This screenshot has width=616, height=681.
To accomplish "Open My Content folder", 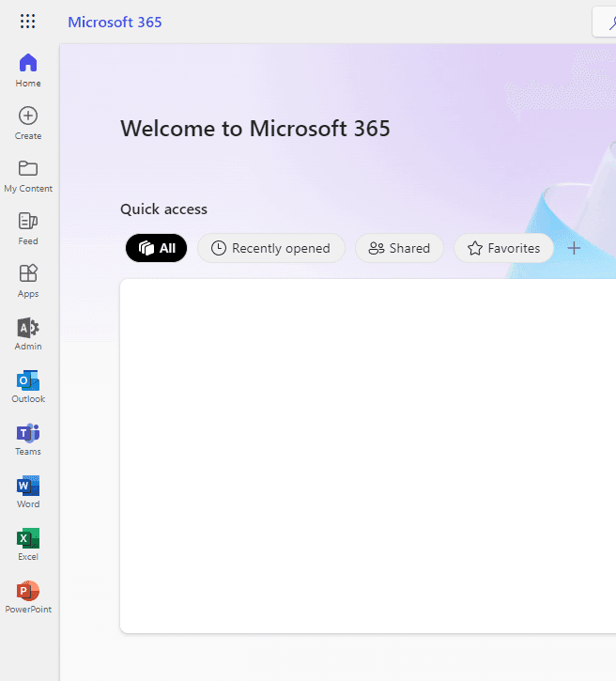I will (28, 176).
